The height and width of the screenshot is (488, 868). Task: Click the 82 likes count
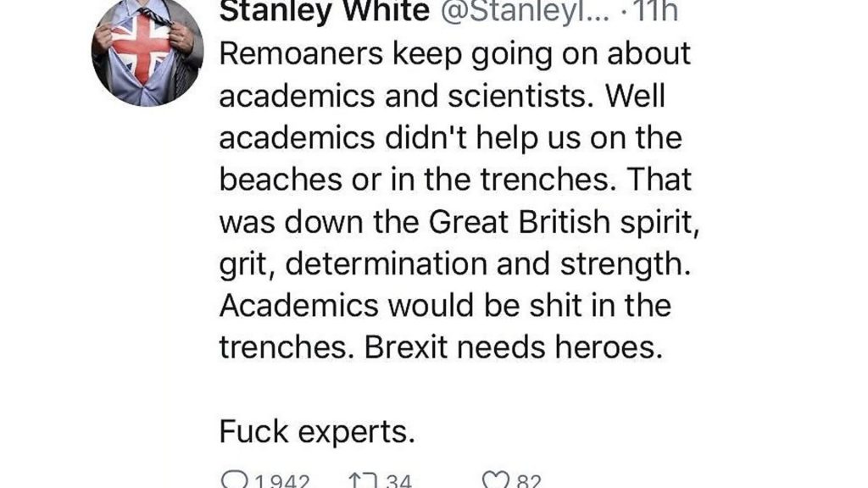point(528,481)
